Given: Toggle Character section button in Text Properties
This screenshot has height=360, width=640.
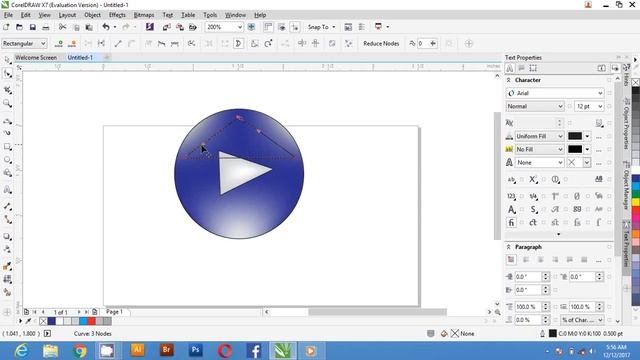Looking at the screenshot, I should 510,69.
